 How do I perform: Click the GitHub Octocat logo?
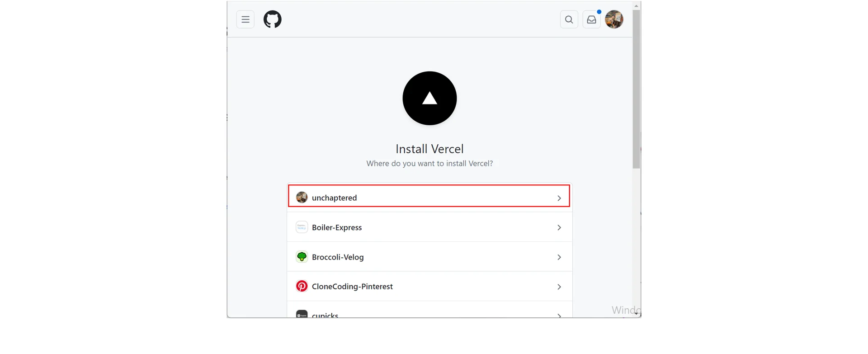[x=273, y=19]
